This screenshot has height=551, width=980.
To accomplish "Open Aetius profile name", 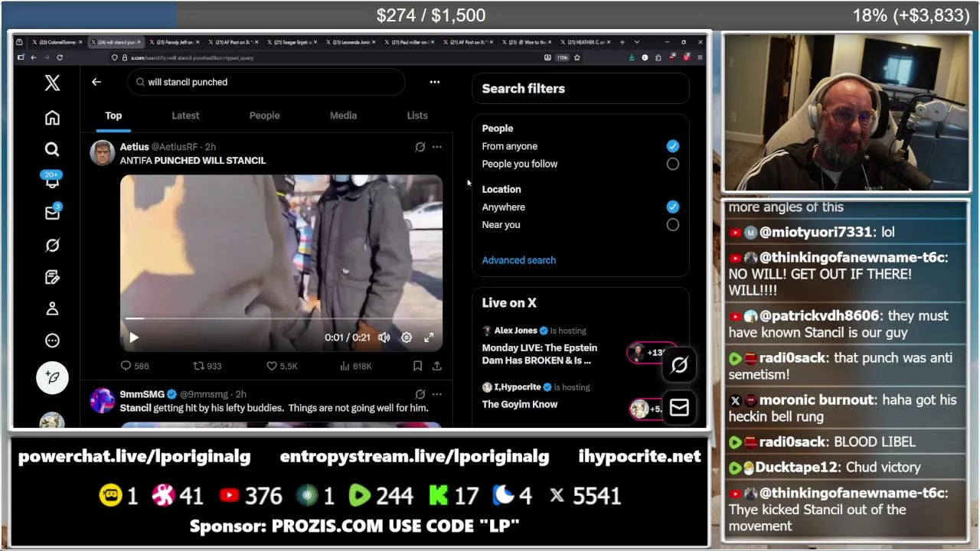I will (x=134, y=147).
